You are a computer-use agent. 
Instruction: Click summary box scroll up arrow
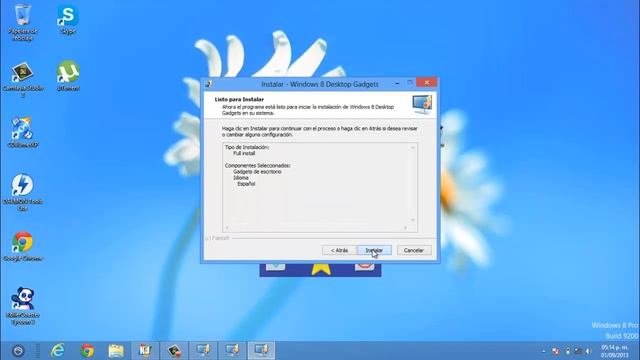(x=413, y=147)
